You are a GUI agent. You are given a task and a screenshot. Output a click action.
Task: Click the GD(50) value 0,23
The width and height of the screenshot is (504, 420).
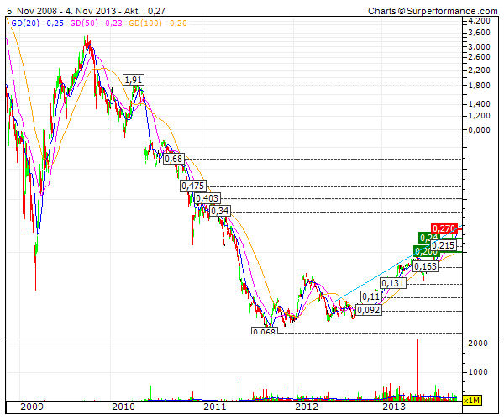113,24
